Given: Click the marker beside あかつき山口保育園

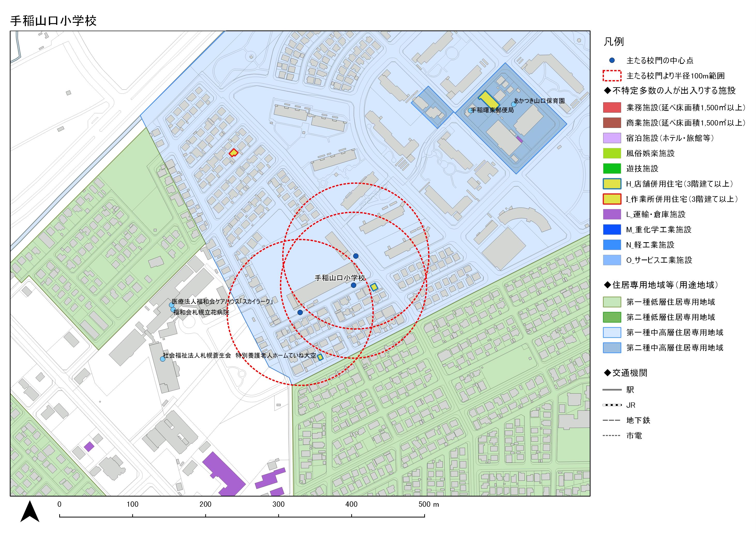Looking at the screenshot, I should pos(514,105).
